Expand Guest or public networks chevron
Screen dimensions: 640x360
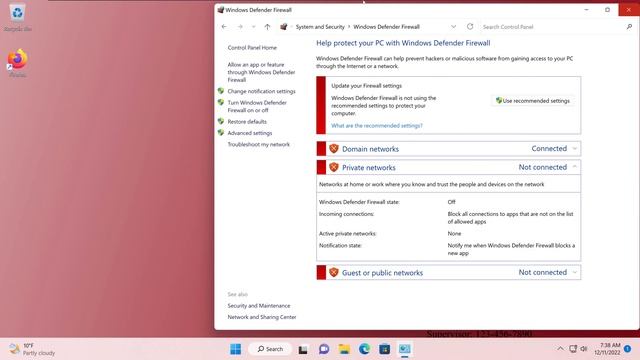point(575,272)
